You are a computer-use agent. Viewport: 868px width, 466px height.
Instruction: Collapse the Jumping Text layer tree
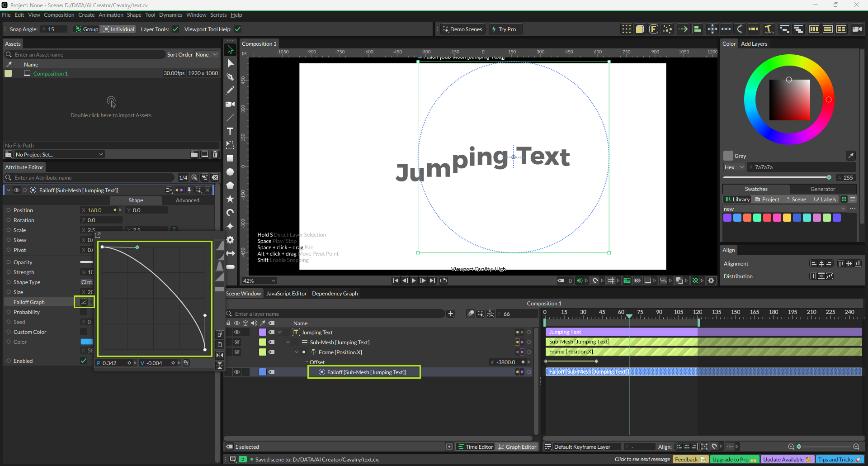pyautogui.click(x=279, y=333)
